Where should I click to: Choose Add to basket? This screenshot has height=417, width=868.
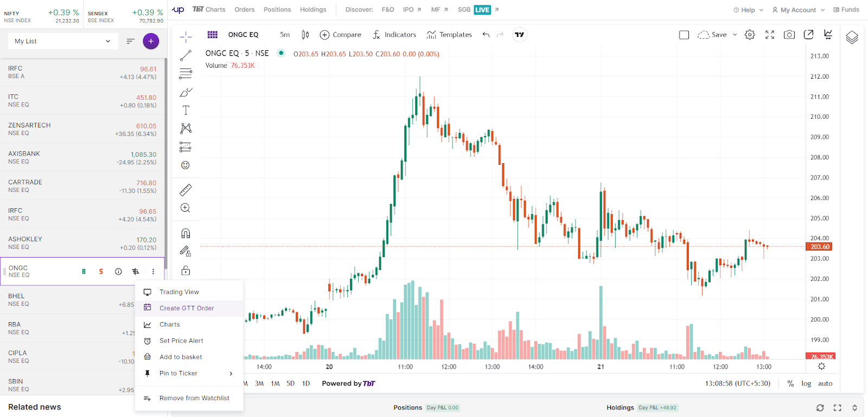coord(189,357)
